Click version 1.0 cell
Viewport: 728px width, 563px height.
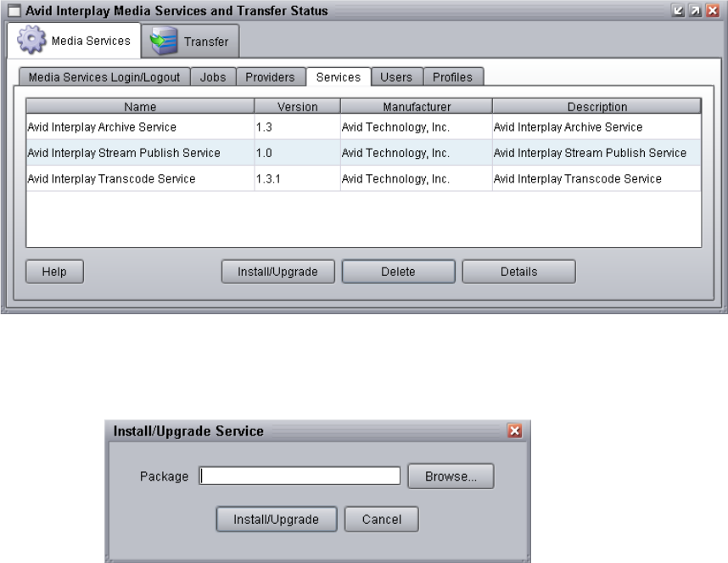(298, 153)
